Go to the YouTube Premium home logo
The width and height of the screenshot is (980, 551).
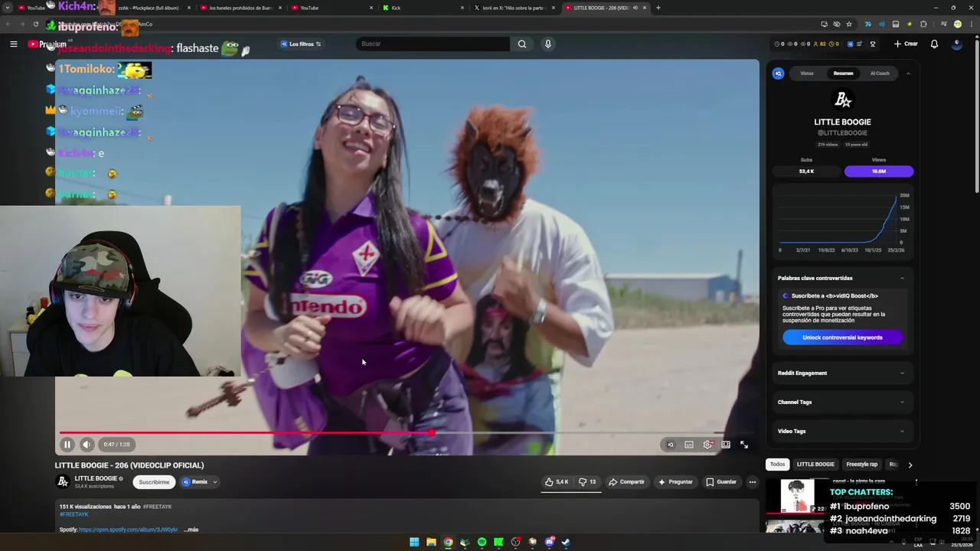[x=47, y=44]
